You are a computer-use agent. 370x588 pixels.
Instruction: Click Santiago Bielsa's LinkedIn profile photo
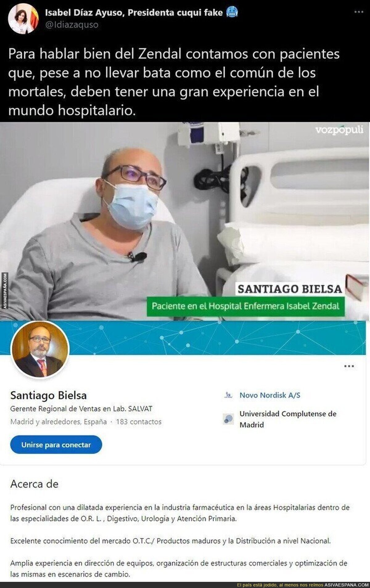coord(40,349)
